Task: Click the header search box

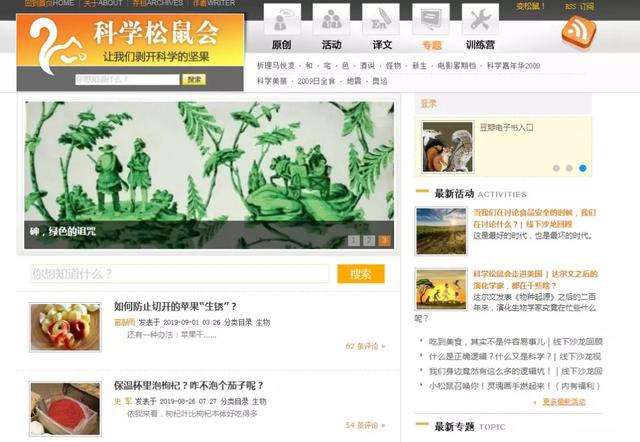Action: (x=127, y=79)
